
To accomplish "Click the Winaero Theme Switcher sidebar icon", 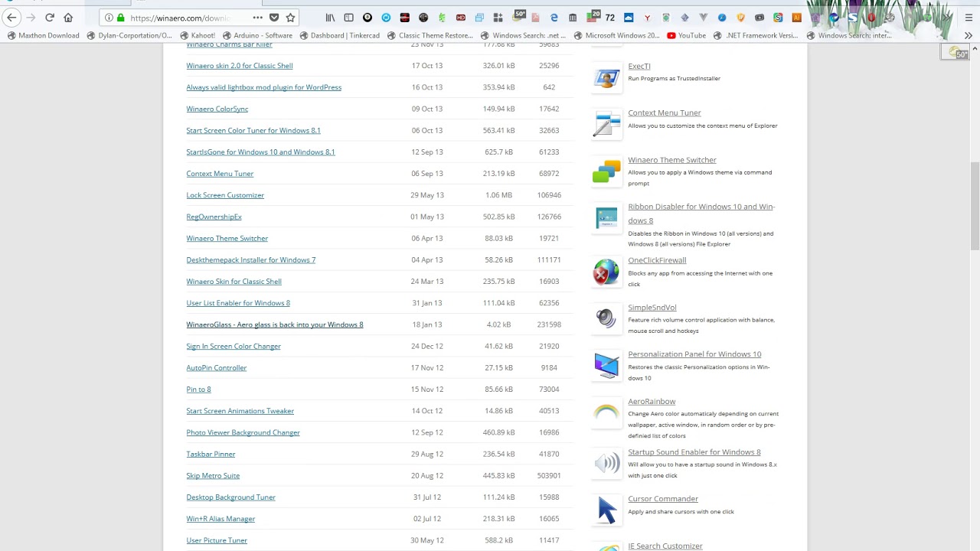I will coord(606,171).
